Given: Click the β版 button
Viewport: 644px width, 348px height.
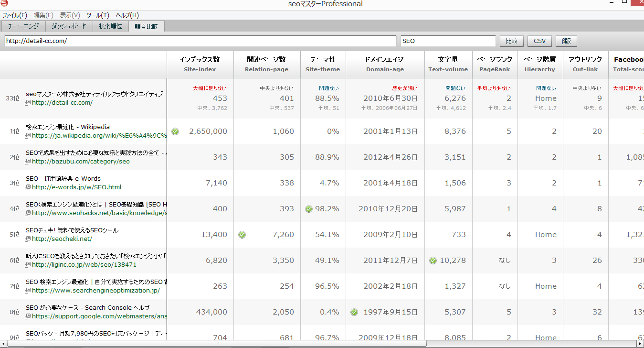Looking at the screenshot, I should (x=566, y=41).
